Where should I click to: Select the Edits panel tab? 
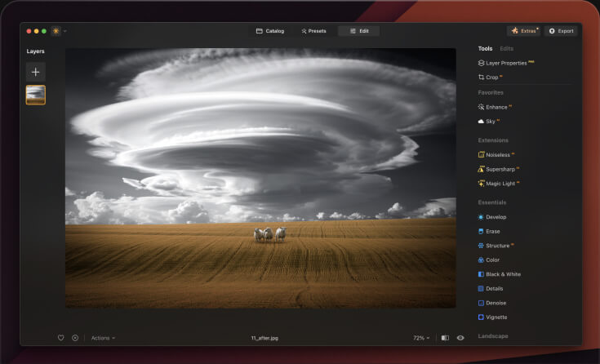[x=507, y=49]
